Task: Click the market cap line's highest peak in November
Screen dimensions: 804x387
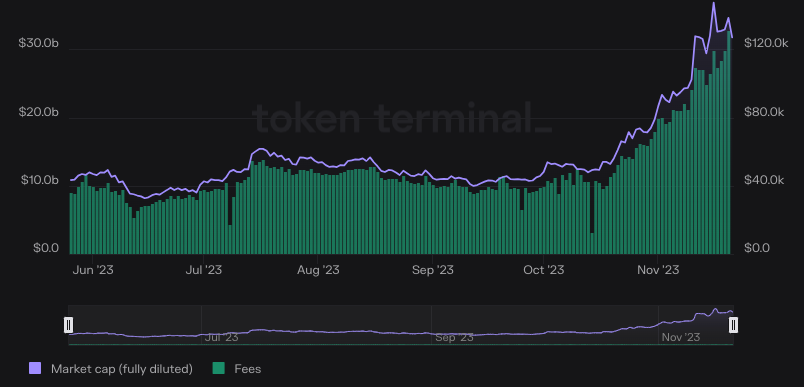Action: (x=713, y=3)
